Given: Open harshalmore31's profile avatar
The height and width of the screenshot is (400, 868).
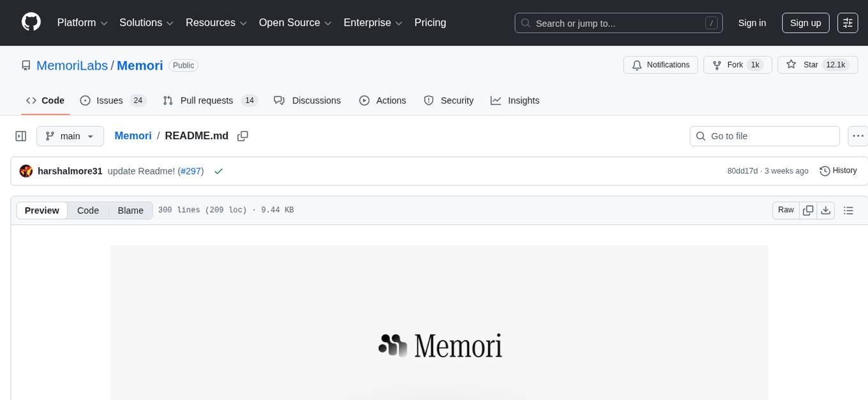Looking at the screenshot, I should tap(26, 171).
